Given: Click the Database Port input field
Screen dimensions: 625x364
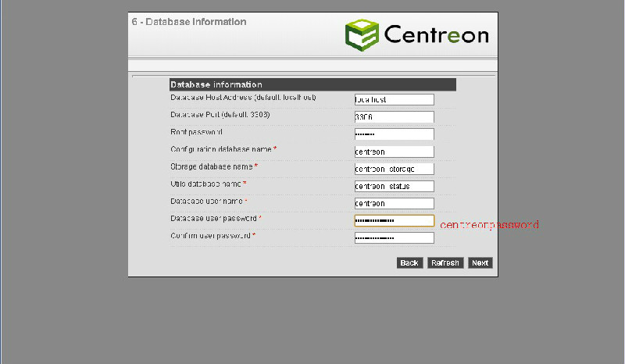Looking at the screenshot, I should click(394, 117).
